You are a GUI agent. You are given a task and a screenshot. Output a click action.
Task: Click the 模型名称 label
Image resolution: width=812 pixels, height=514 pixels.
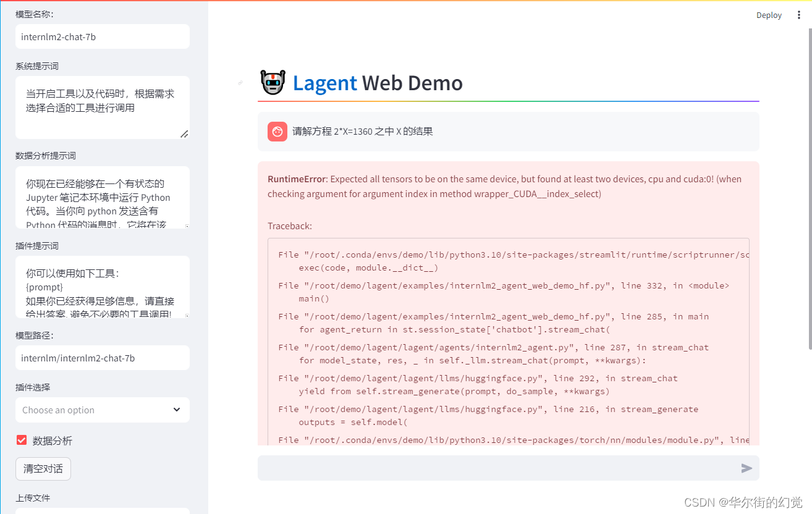coord(34,14)
